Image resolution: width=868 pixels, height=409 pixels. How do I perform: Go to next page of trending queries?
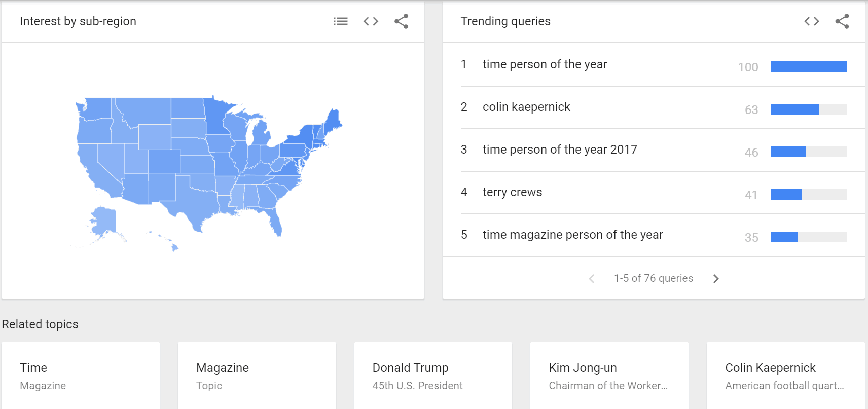click(x=716, y=279)
